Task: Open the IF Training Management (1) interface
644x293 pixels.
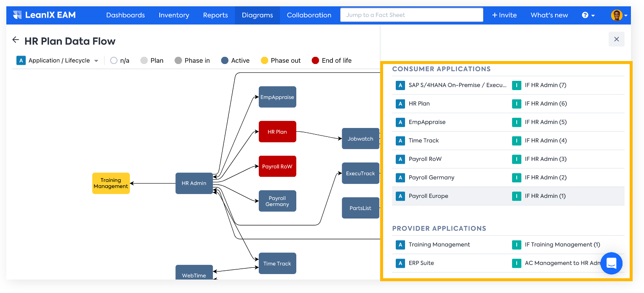Action: (x=563, y=245)
